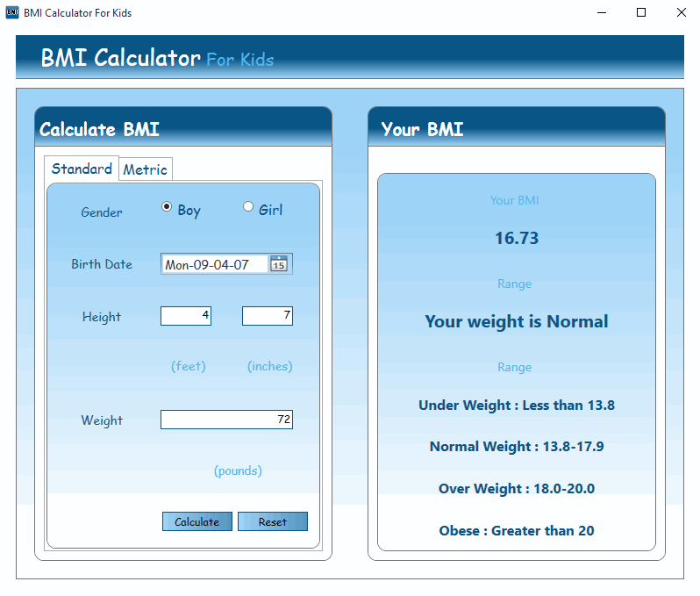Click 'Over Weight : 18.0-20.0' line
700x596 pixels.
(x=517, y=488)
